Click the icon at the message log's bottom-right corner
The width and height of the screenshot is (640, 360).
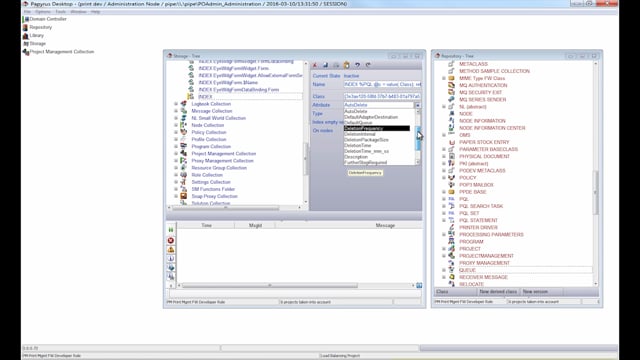(x=419, y=285)
